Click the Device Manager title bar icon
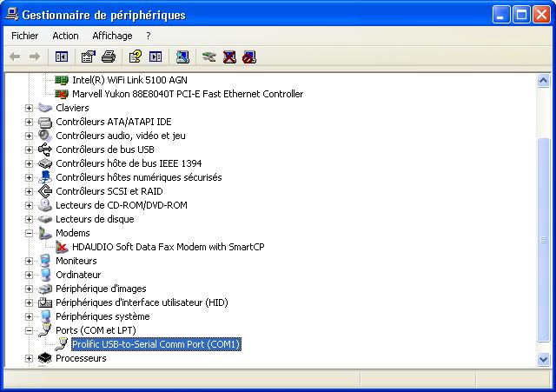Image resolution: width=556 pixels, height=392 pixels. click(12, 14)
